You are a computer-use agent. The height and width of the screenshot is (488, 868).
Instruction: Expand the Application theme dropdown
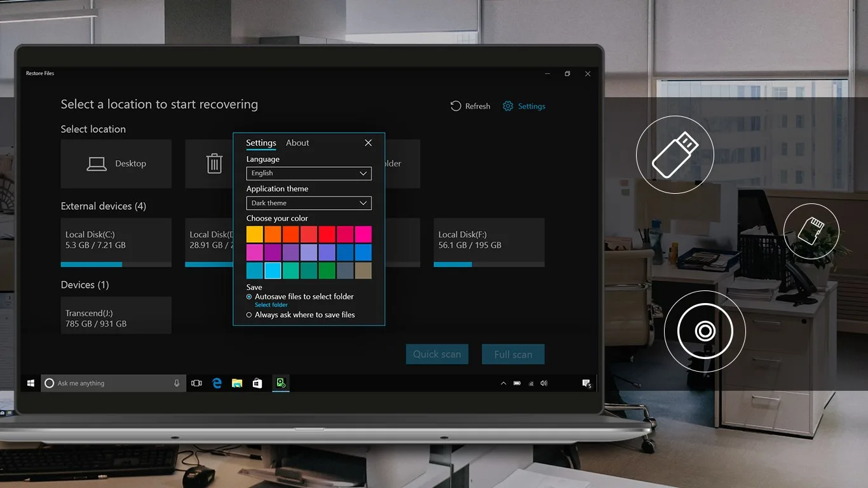tap(309, 203)
